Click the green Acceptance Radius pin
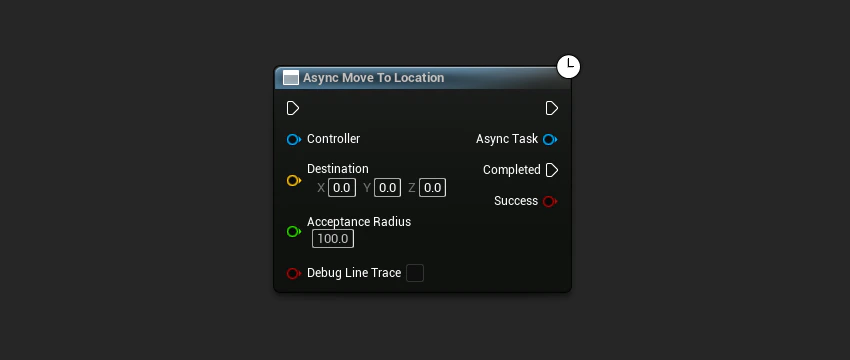Screen dimensions: 850x360 point(293,232)
